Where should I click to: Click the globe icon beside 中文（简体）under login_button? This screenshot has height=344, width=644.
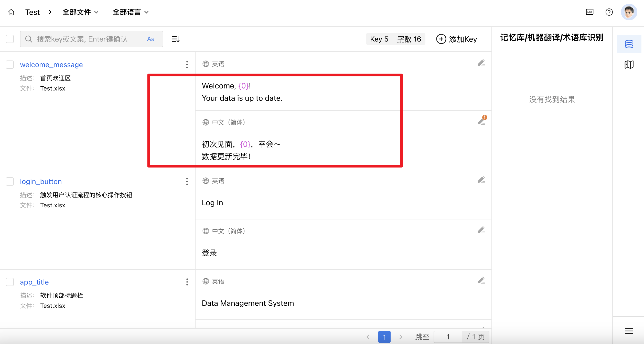[206, 231]
